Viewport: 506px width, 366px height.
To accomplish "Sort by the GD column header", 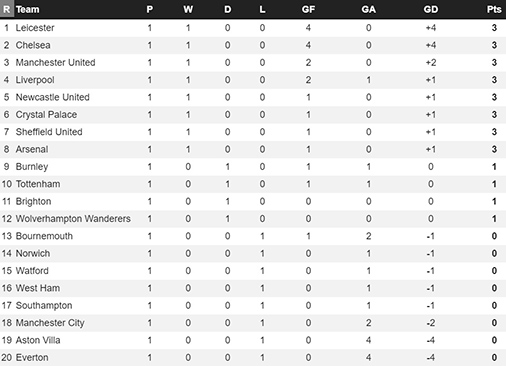I will coord(431,9).
